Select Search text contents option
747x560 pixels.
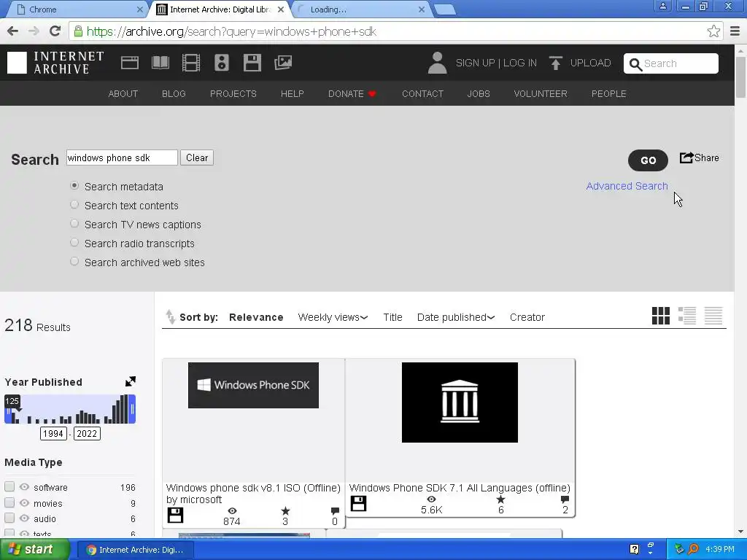[x=74, y=205]
